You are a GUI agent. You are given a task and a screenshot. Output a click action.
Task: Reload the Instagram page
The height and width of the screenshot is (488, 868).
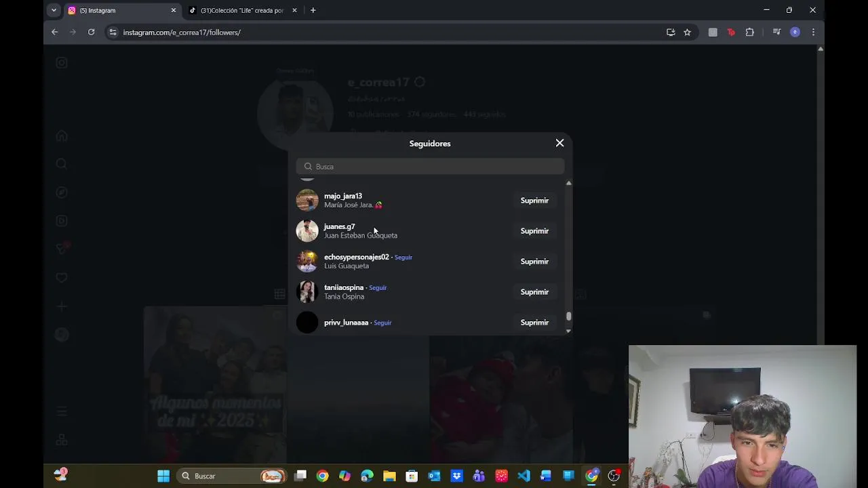tap(91, 32)
